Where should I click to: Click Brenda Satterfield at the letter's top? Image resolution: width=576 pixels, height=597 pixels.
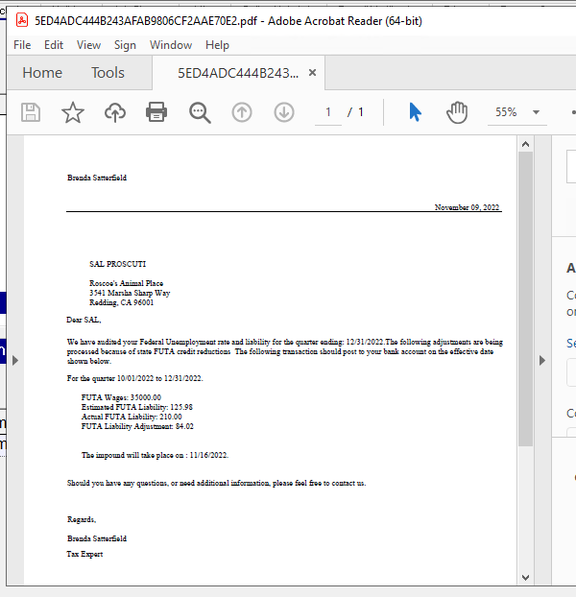(x=97, y=178)
